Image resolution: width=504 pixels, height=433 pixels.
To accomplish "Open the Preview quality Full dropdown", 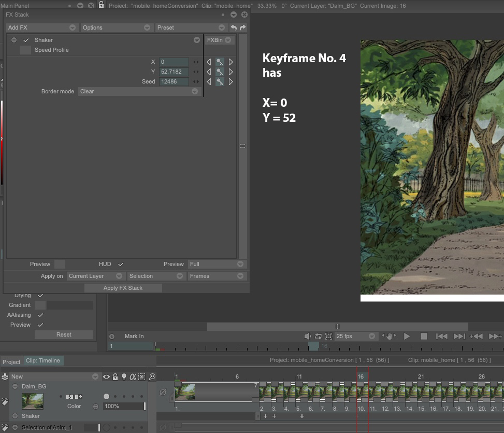I will (216, 264).
